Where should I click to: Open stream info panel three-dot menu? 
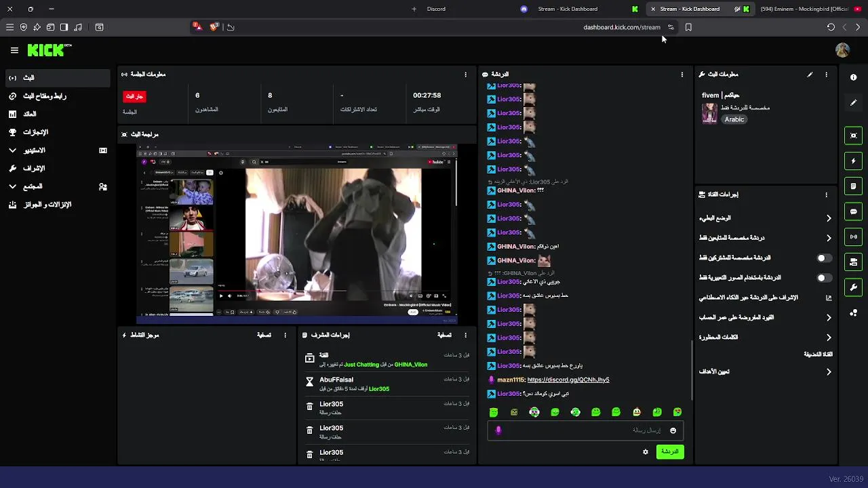coord(826,75)
